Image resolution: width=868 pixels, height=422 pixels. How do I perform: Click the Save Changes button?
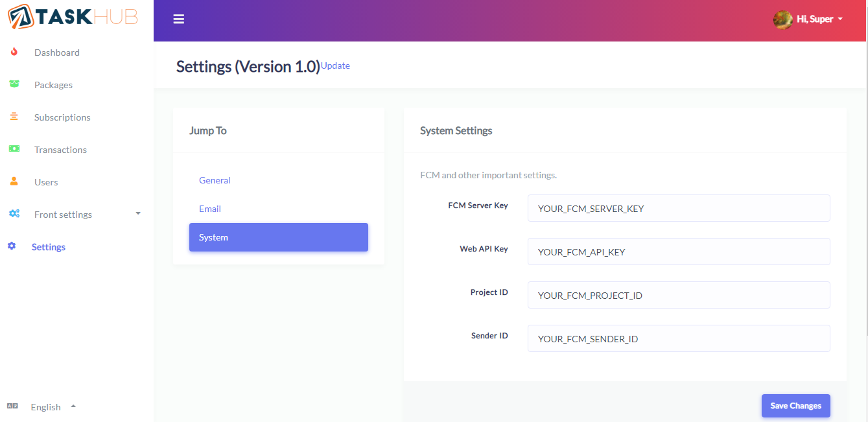tap(795, 405)
